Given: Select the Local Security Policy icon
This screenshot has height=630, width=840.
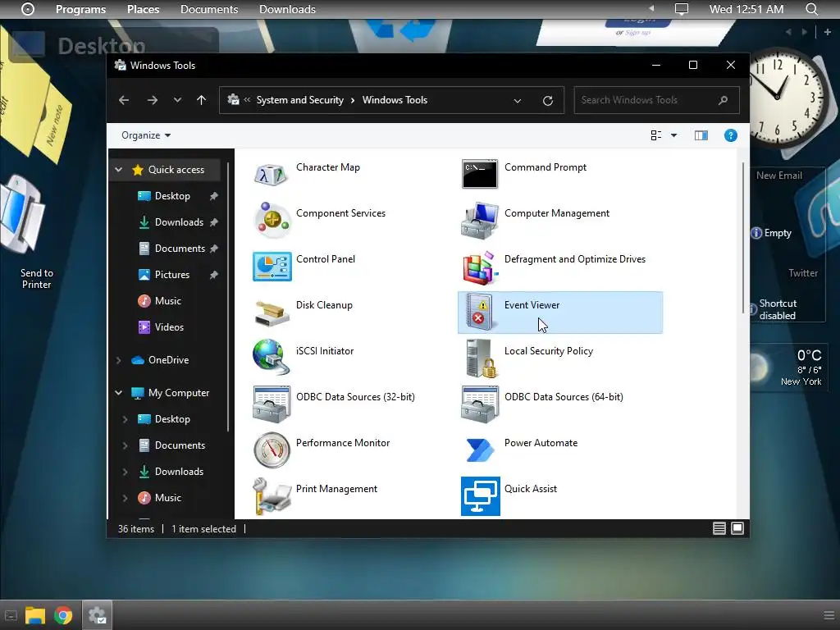Looking at the screenshot, I should pos(481,358).
